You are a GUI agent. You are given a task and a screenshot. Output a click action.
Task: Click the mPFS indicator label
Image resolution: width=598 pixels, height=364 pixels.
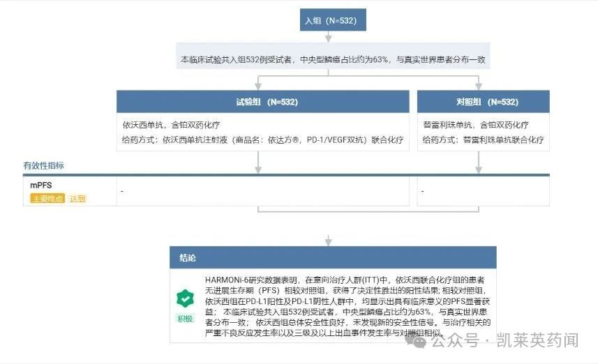pos(40,185)
